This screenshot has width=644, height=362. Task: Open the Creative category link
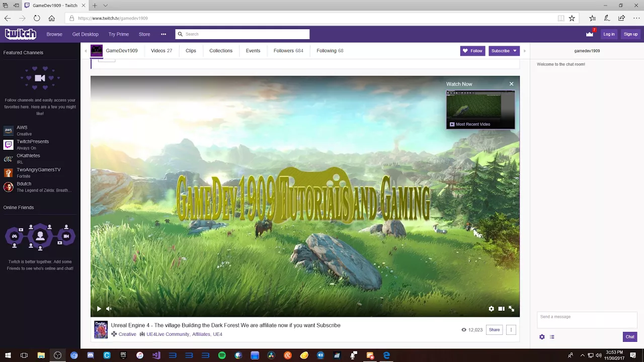[x=127, y=334]
